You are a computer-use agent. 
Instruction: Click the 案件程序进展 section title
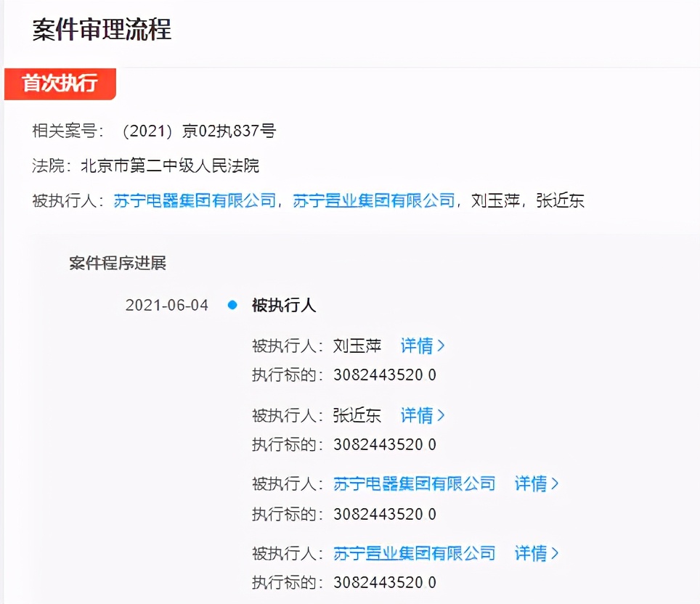click(118, 263)
